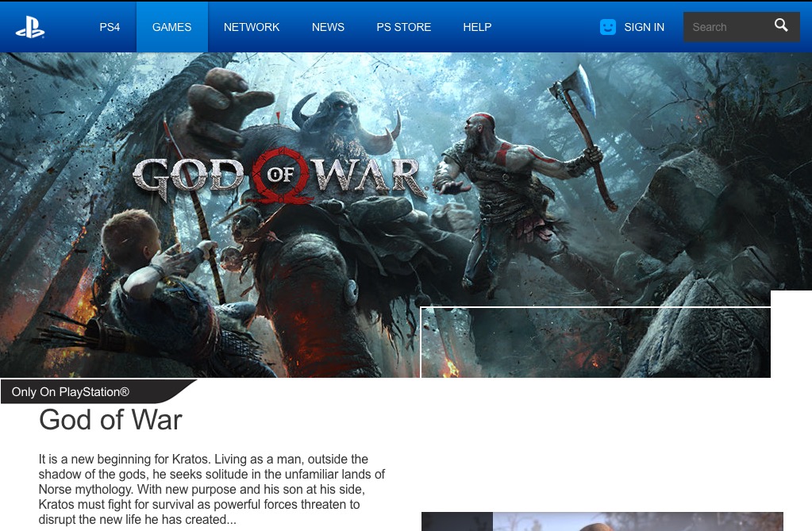The width and height of the screenshot is (812, 531).
Task: Click the search magnifier icon
Action: [781, 25]
